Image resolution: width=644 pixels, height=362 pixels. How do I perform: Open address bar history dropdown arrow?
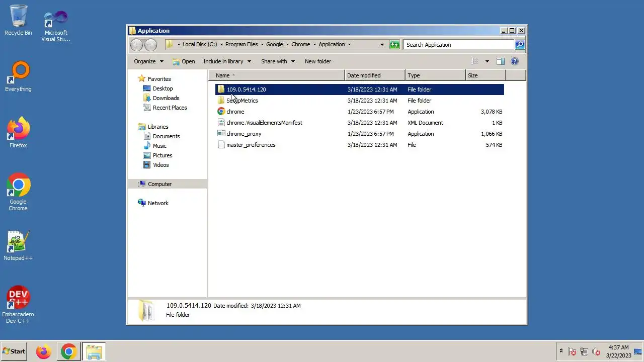click(382, 45)
